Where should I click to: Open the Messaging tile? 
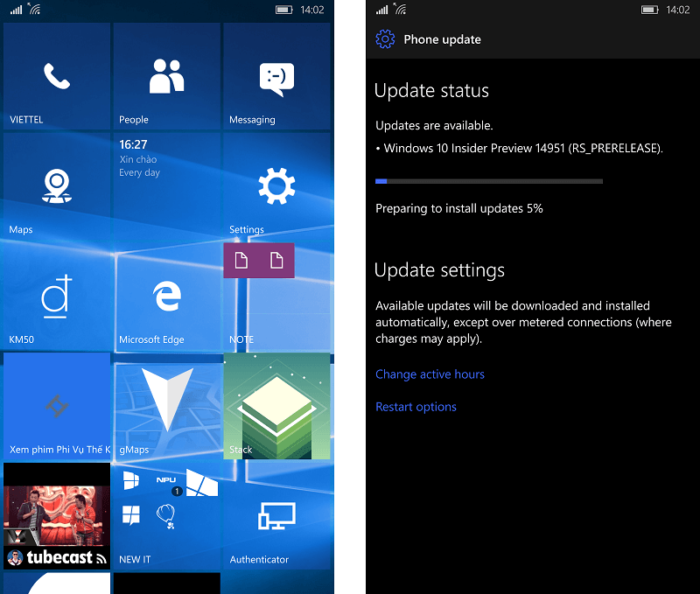[x=276, y=76]
